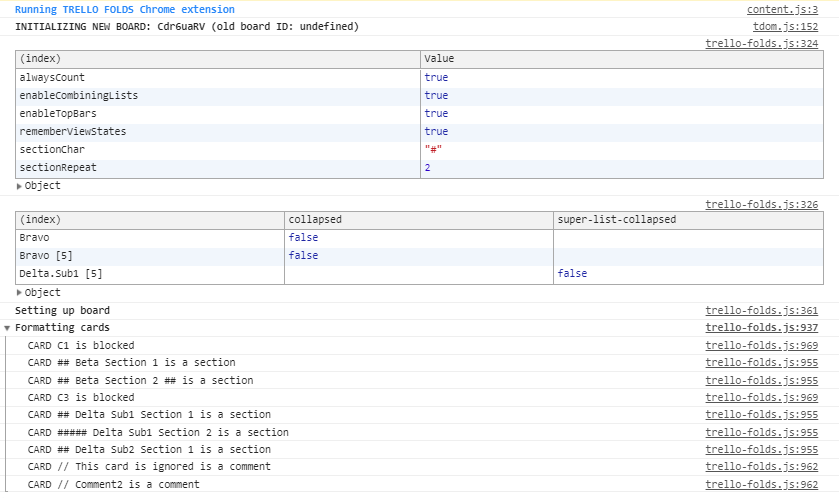839x498 pixels.
Task: Select 'CARD // This card is ignored' log line
Action: click(x=149, y=466)
